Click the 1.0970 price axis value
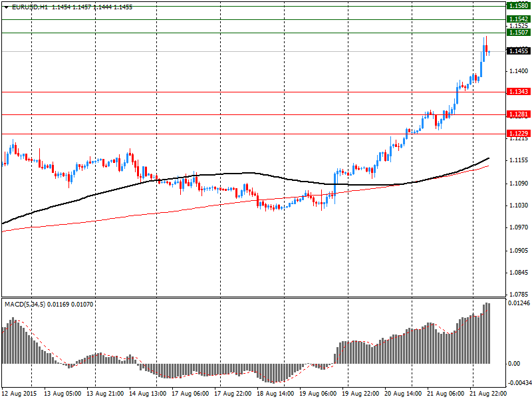The height and width of the screenshot is (399, 532). click(x=519, y=227)
